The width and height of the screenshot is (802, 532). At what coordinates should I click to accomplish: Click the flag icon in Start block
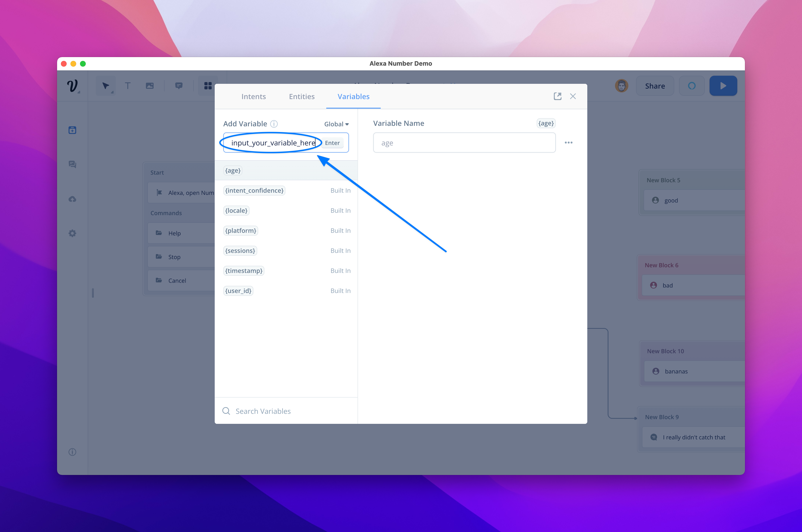[x=159, y=193]
